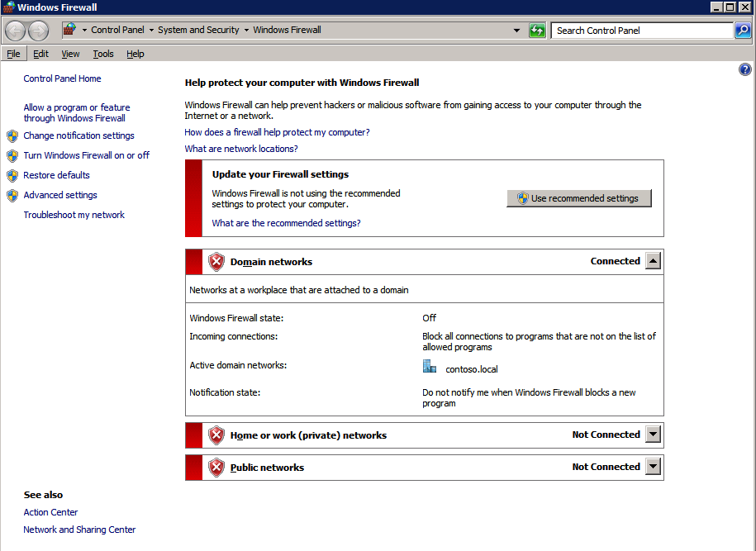Click System and Security in breadcrumb
The height and width of the screenshot is (551, 756).
coord(198,30)
